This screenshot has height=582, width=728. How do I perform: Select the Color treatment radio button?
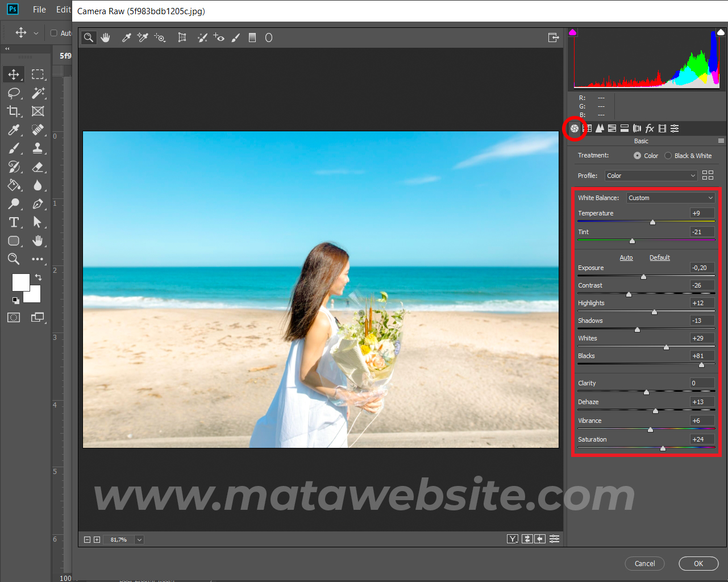point(637,156)
